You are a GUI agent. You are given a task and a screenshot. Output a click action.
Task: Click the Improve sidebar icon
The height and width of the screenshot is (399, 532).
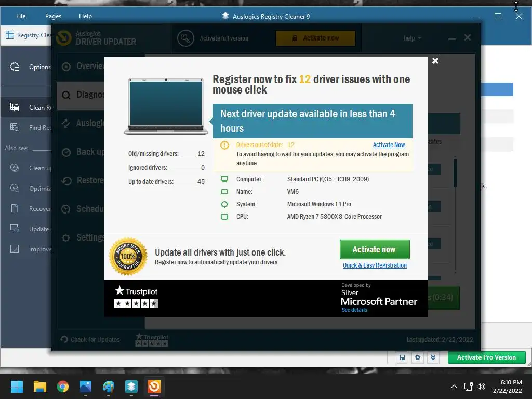pyautogui.click(x=14, y=249)
